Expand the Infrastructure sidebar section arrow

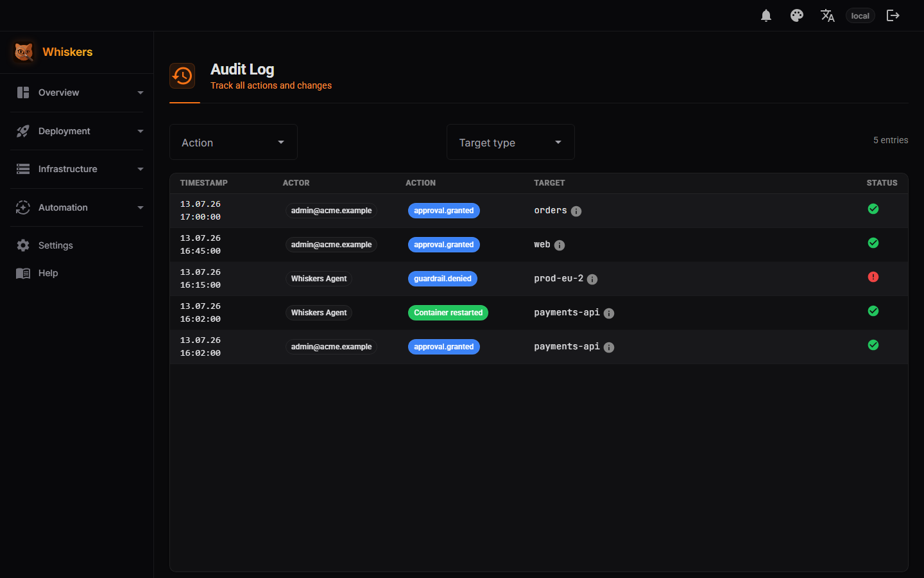tap(141, 169)
